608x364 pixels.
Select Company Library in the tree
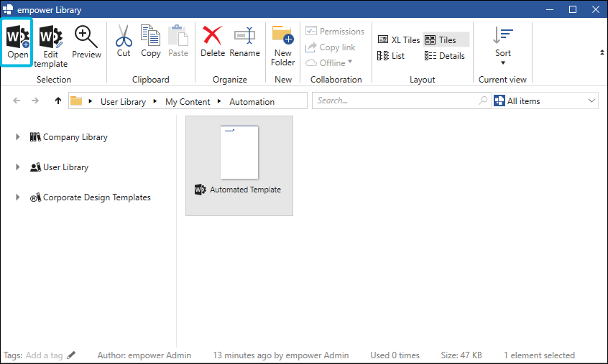[x=68, y=136]
